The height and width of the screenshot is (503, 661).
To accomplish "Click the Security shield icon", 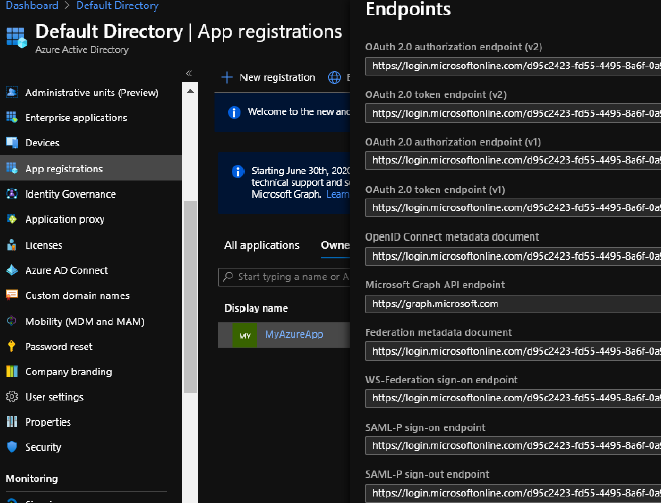I will [x=13, y=447].
